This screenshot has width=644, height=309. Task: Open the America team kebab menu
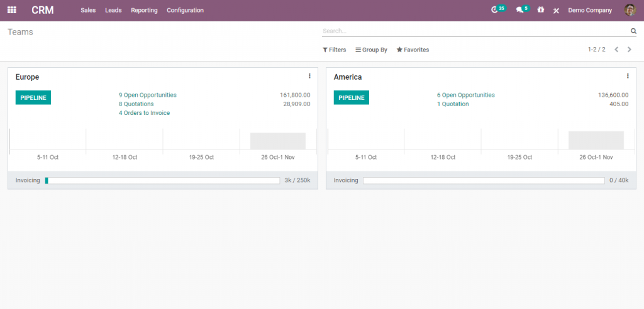click(628, 76)
